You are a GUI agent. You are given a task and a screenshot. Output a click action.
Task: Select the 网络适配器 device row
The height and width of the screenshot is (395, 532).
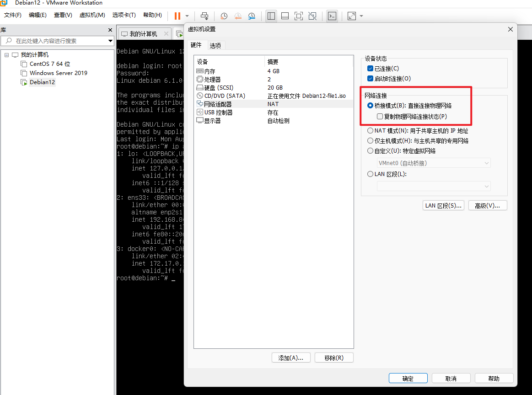click(x=274, y=104)
